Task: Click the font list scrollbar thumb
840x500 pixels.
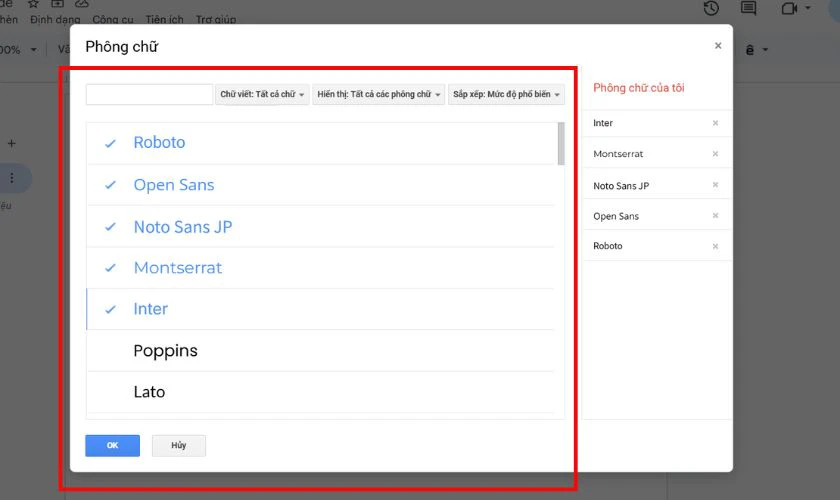Action: point(561,144)
